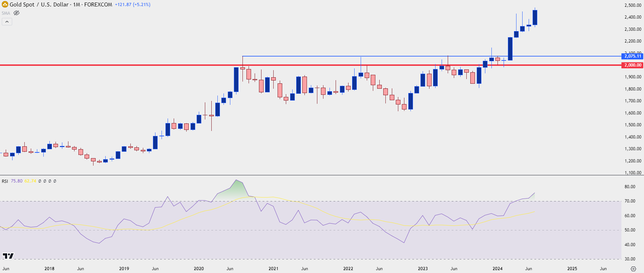
Task: Click the 2019 time axis label
Action: [x=124, y=269]
